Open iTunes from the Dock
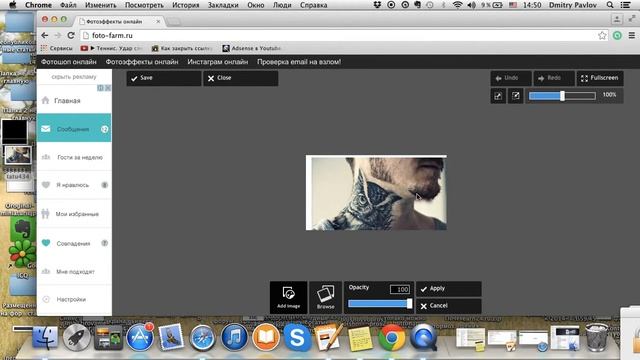Screen dimensions: 640x360 point(234,338)
